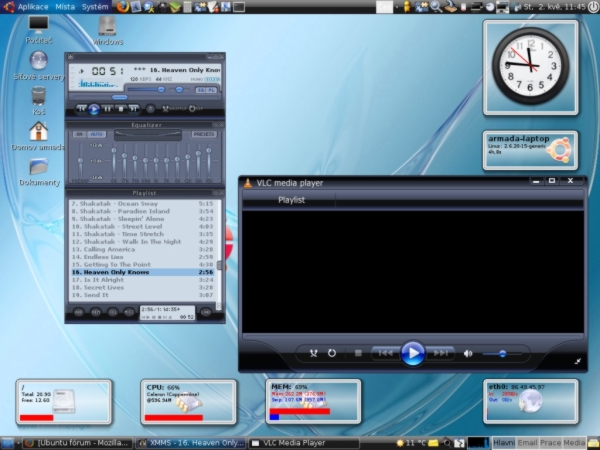Select track 17. Is It Alright

coord(142,280)
